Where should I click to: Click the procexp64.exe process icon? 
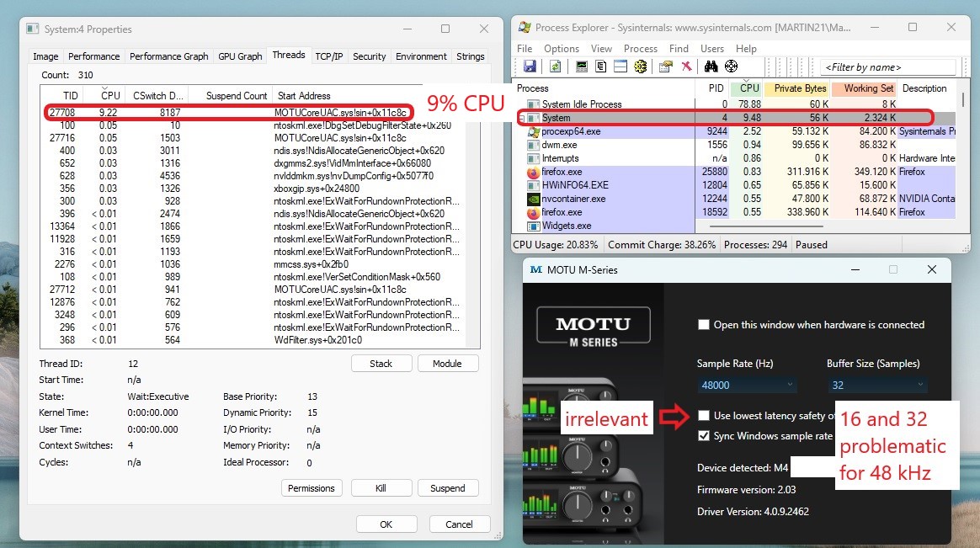point(534,131)
